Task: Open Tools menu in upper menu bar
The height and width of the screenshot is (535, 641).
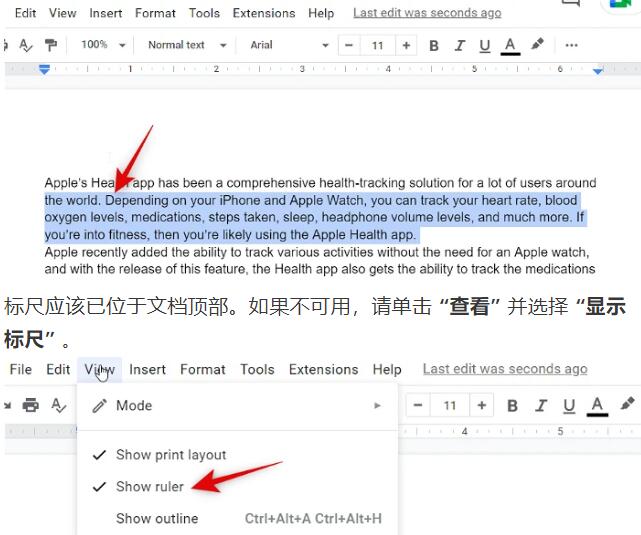Action: tap(204, 13)
